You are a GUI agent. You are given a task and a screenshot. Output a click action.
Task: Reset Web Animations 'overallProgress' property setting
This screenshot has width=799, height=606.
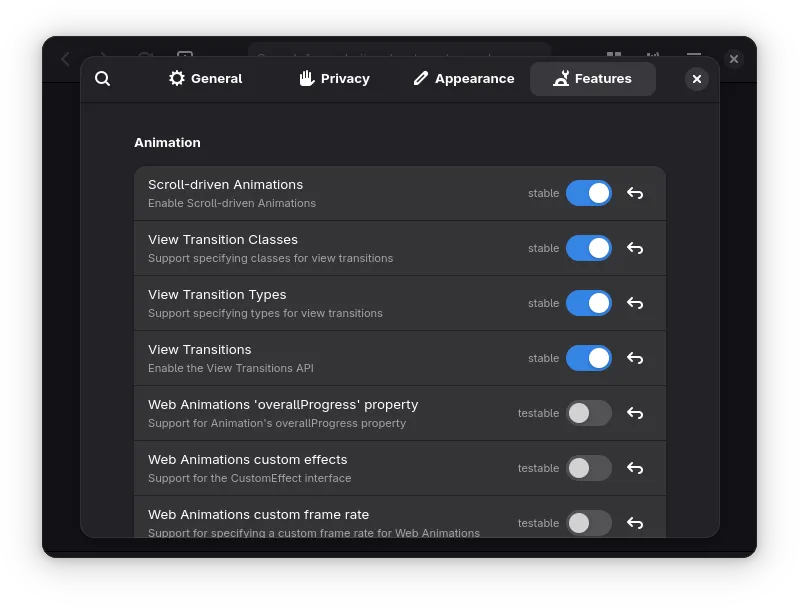point(634,413)
